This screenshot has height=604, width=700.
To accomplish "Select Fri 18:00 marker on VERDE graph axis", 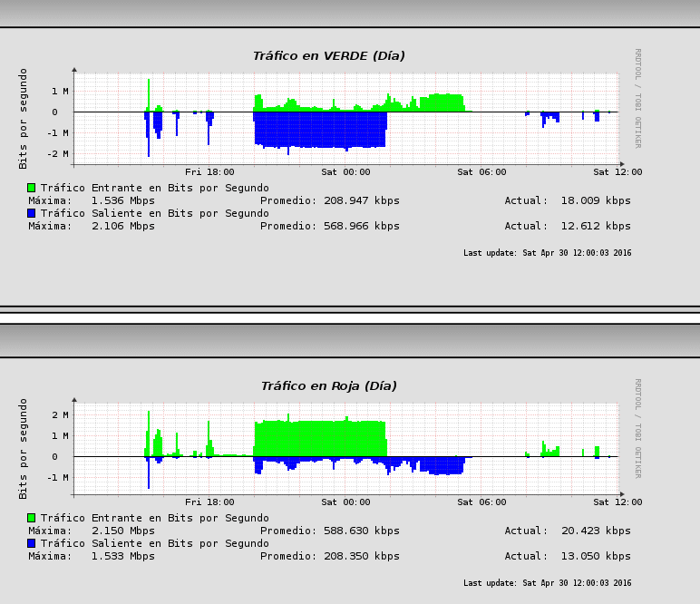I will pos(209,172).
